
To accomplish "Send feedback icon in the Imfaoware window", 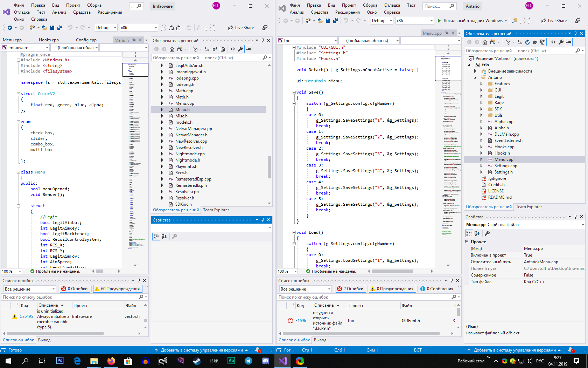I will [x=265, y=28].
